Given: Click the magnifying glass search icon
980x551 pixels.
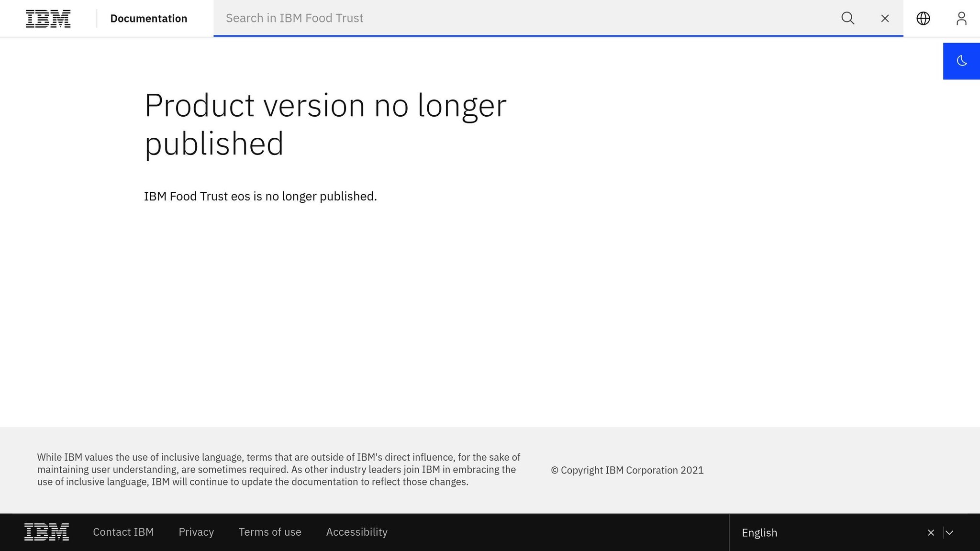Looking at the screenshot, I should click(847, 18).
